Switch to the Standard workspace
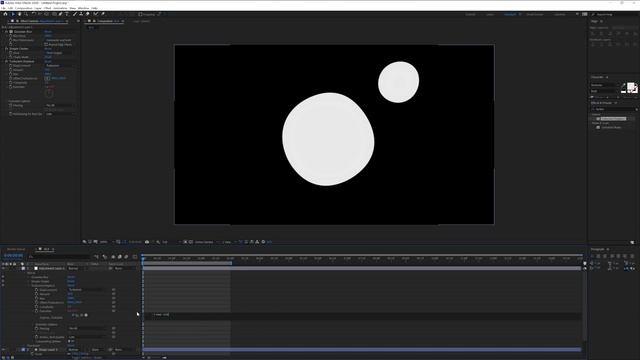 (x=510, y=14)
